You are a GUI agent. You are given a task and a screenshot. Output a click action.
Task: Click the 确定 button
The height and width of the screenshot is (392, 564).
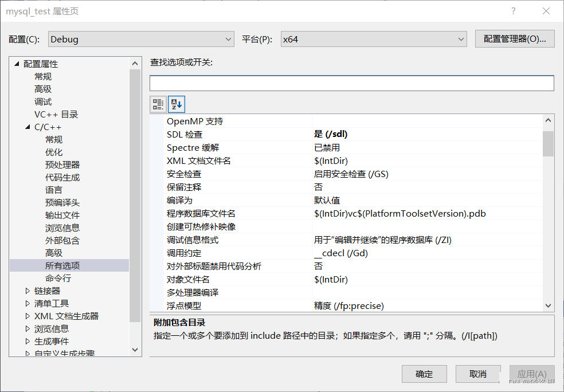[x=424, y=374]
